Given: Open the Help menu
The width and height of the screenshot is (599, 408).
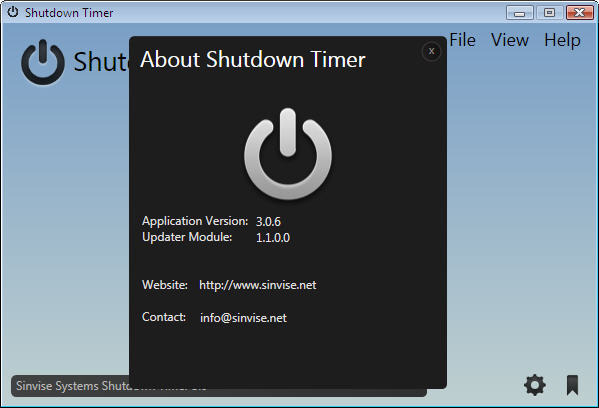Looking at the screenshot, I should coord(562,40).
